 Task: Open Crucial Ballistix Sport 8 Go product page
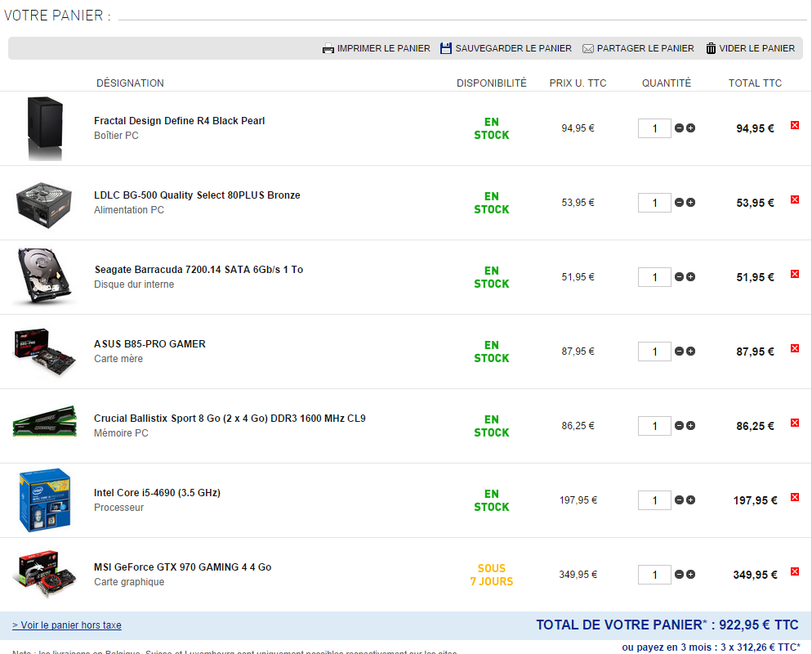coord(230,419)
